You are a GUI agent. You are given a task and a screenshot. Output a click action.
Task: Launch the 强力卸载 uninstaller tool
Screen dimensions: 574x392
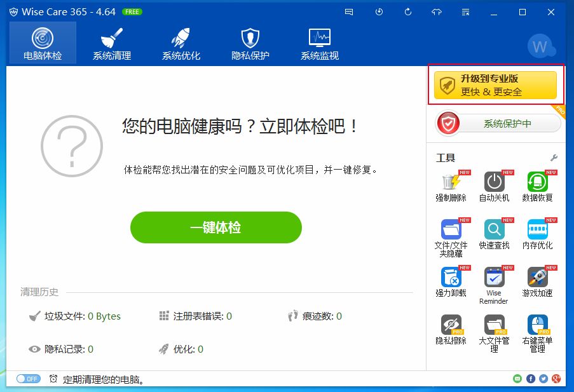pos(451,280)
